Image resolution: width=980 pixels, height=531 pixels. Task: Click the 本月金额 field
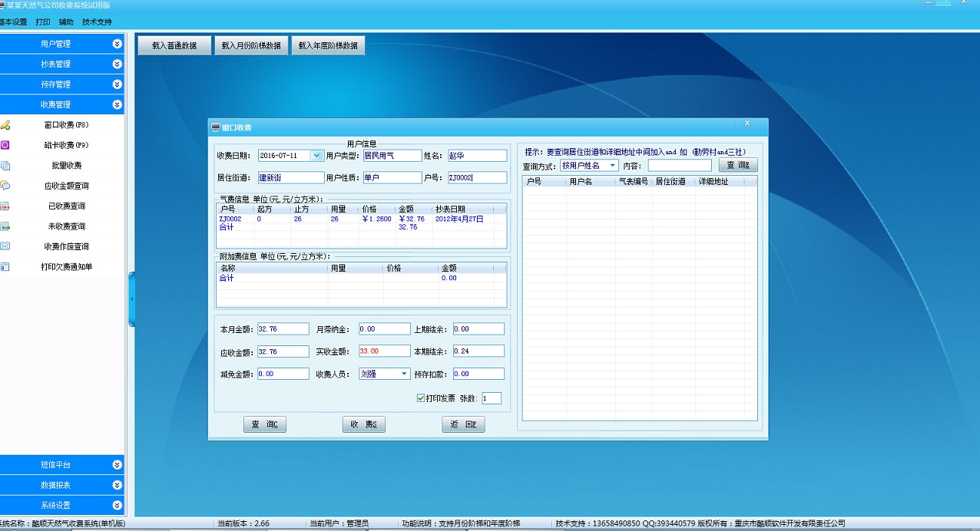(x=283, y=328)
